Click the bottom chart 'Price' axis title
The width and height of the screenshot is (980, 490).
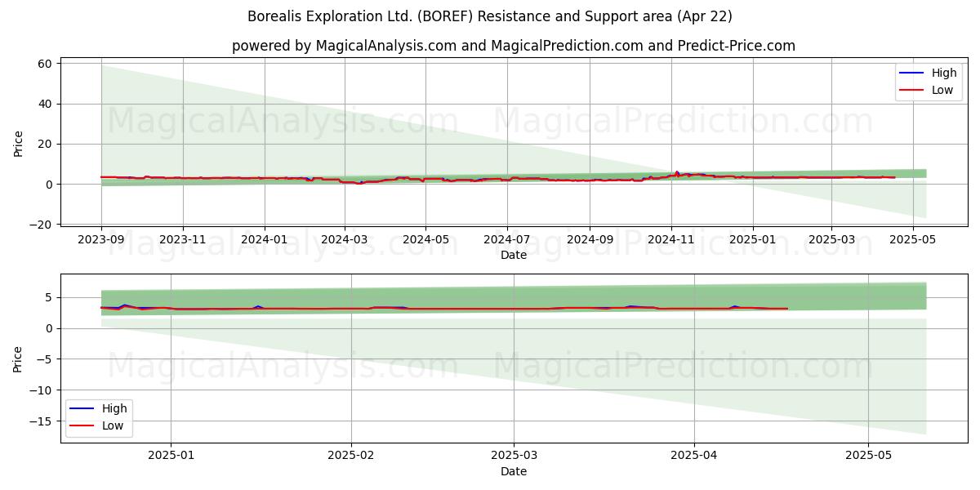19,359
